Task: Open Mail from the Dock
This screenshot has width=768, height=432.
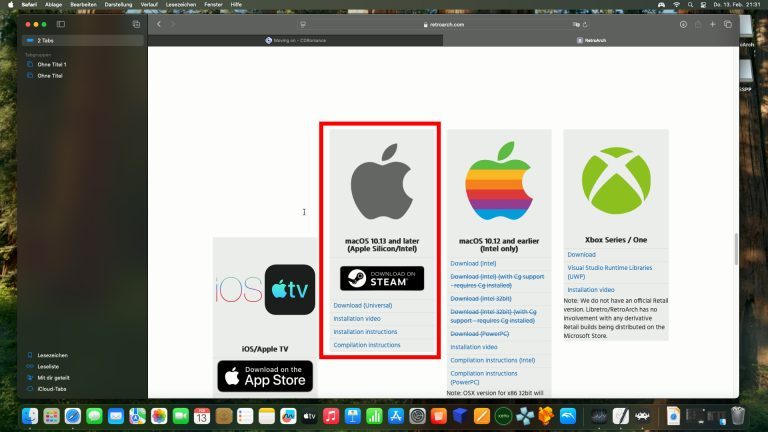Action: click(116, 416)
